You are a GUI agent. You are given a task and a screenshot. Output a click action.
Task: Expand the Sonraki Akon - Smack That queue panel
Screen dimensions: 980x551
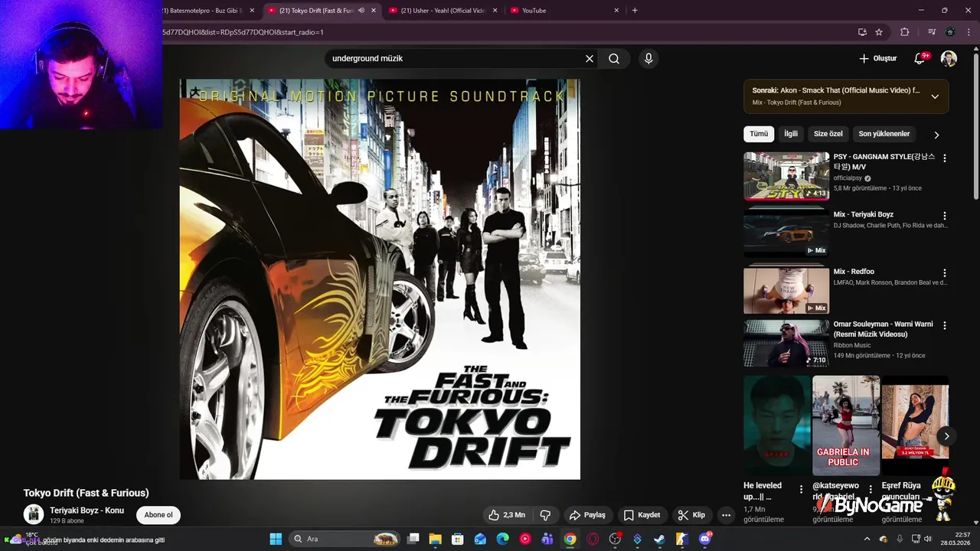(x=935, y=96)
